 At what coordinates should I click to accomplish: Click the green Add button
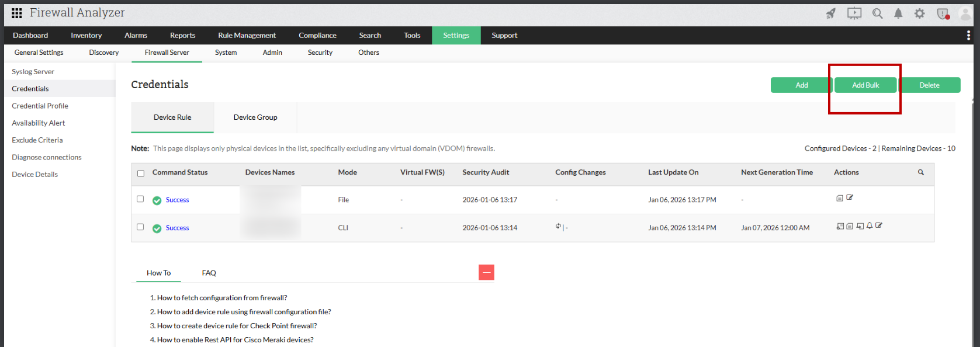[801, 85]
